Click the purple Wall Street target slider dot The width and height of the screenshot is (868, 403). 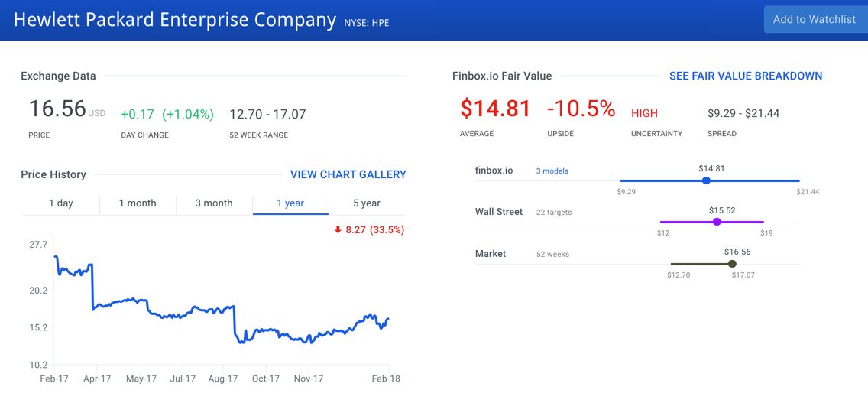(x=717, y=222)
